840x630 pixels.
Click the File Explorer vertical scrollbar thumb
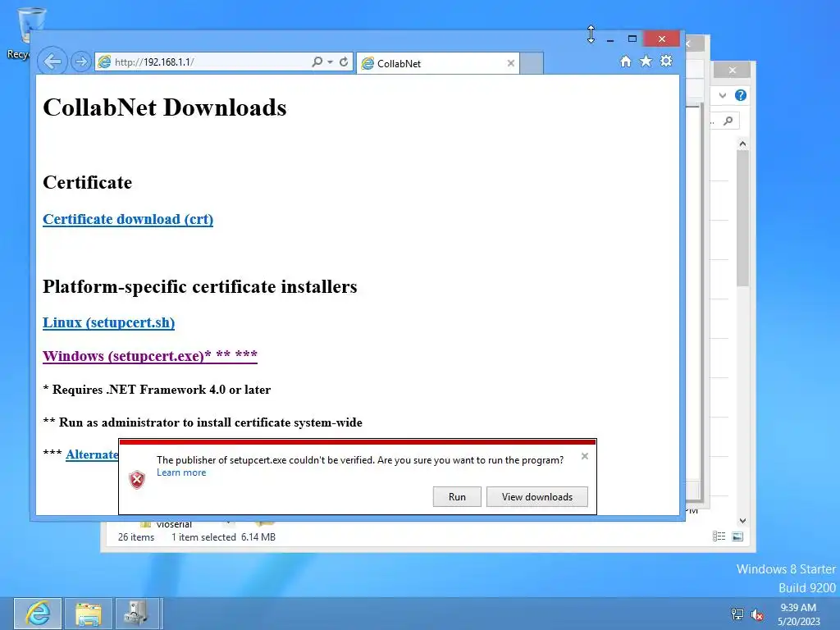[742, 218]
